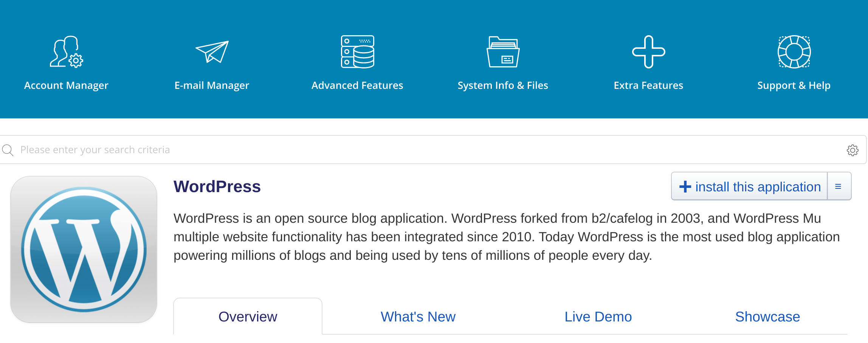868x343 pixels.
Task: Click the Extra Features plus icon
Action: pos(648,52)
